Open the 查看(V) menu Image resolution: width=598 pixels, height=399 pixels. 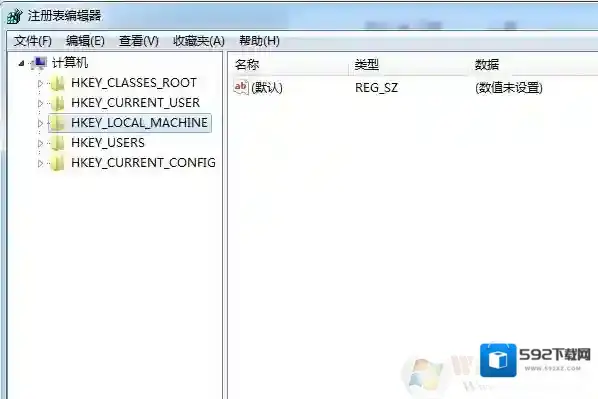click(138, 41)
